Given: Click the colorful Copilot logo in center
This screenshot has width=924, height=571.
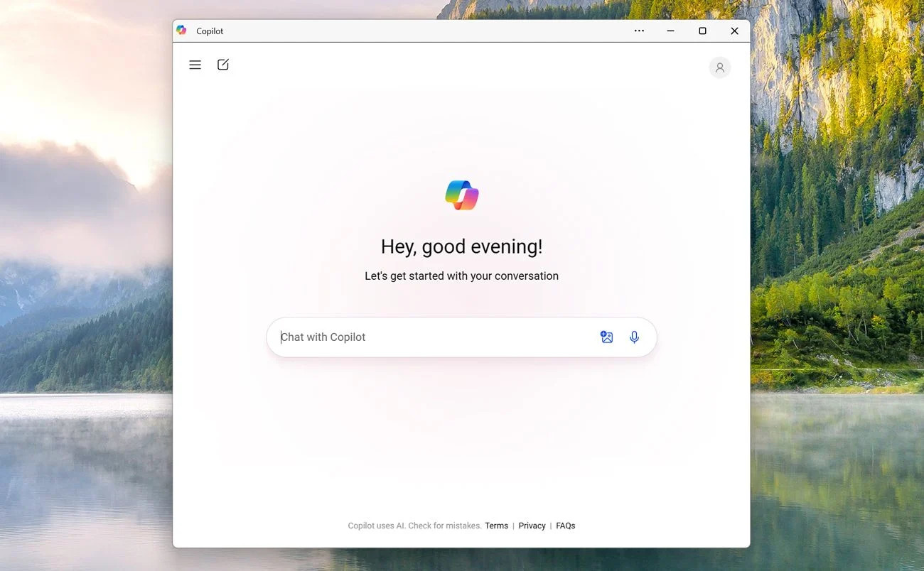Looking at the screenshot, I should pyautogui.click(x=462, y=195).
